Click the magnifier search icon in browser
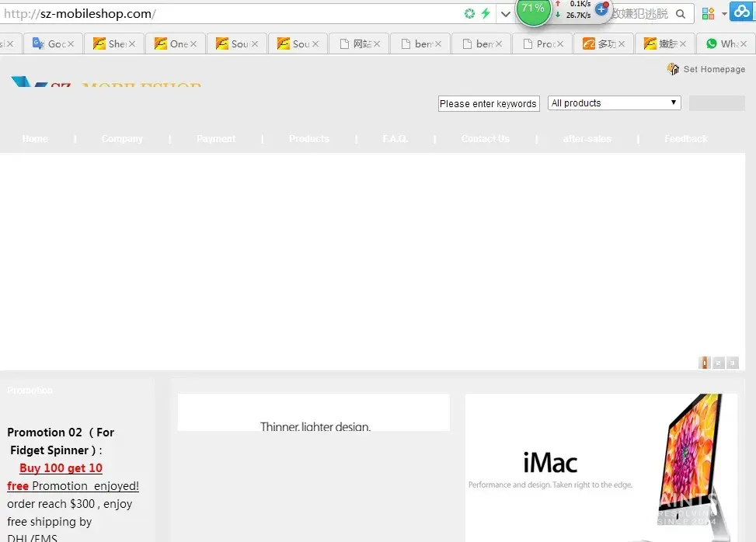The height and width of the screenshot is (542, 756). [x=681, y=14]
